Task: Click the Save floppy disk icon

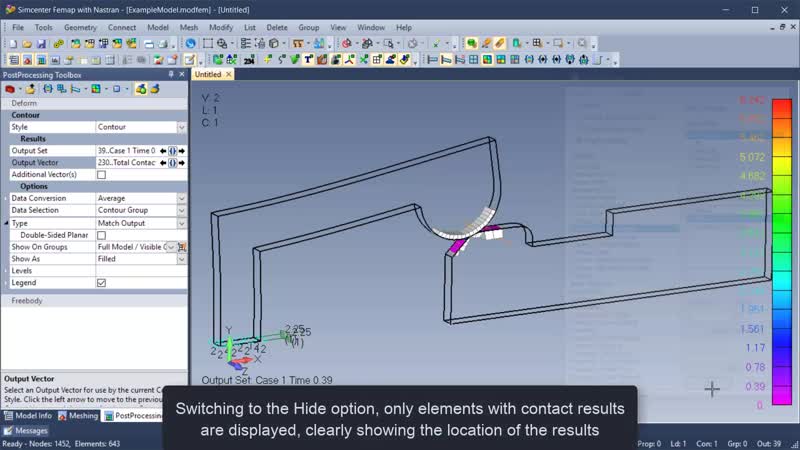Action: 41,44
